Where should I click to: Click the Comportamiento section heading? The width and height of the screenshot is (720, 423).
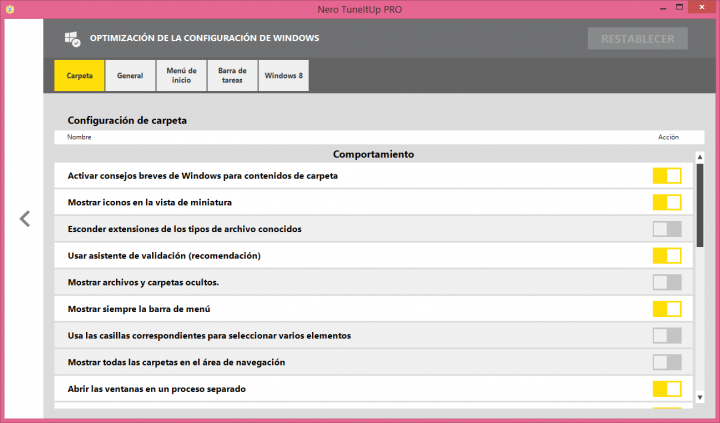tap(373, 154)
